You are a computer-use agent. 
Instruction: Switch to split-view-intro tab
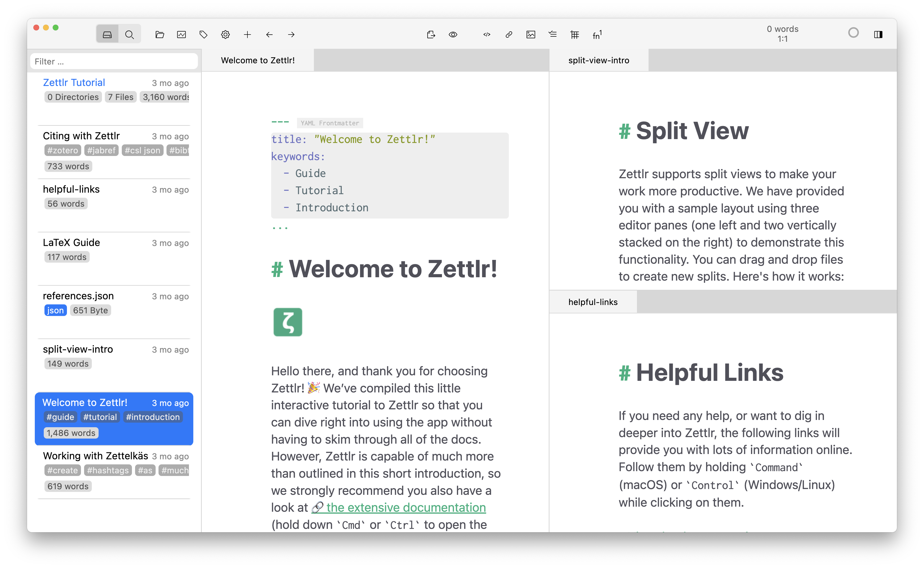point(599,60)
